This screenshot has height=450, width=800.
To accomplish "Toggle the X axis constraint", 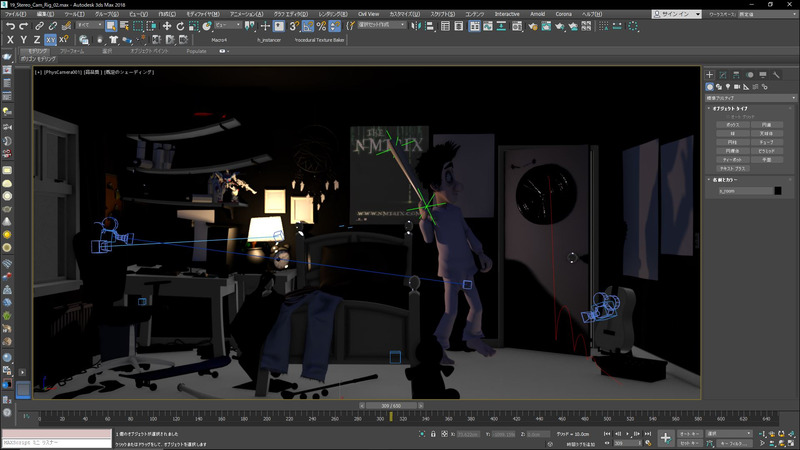I will [10, 40].
